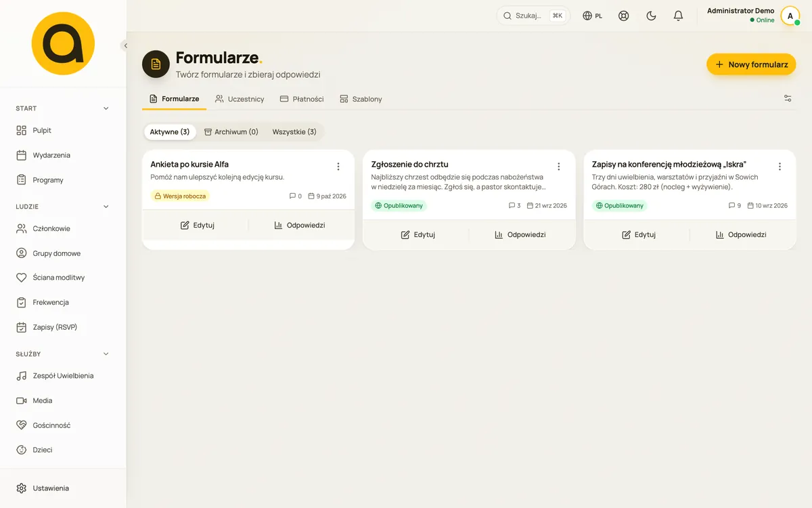The width and height of the screenshot is (812, 508).
Task: Open options menu for Ankieta po kursie Alfa
Action: click(x=338, y=167)
